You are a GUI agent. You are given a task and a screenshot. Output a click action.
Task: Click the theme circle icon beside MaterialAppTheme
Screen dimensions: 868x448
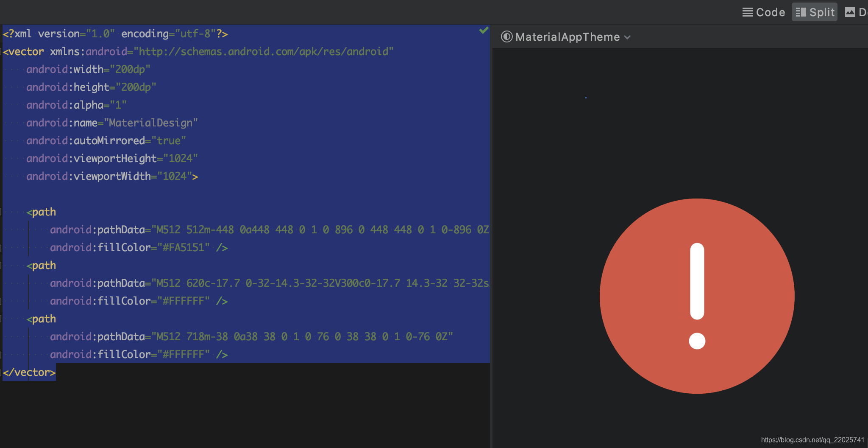(x=506, y=37)
